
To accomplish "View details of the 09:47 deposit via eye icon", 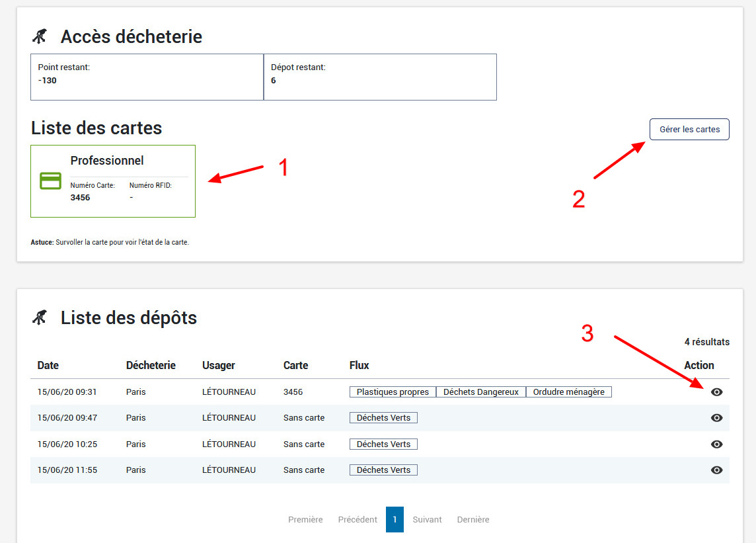I will click(716, 417).
